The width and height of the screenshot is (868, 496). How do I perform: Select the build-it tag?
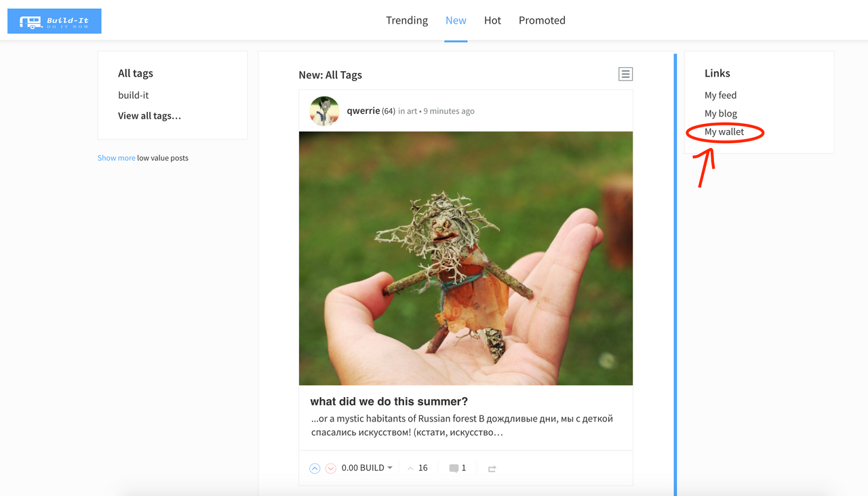pyautogui.click(x=133, y=95)
